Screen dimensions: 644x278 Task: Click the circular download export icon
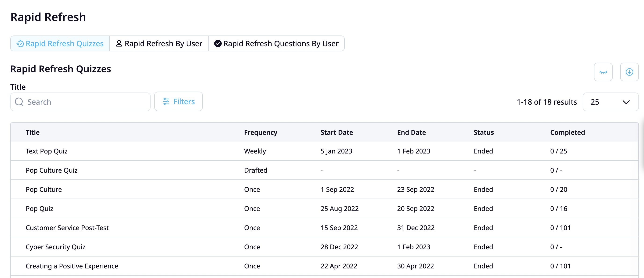click(630, 72)
